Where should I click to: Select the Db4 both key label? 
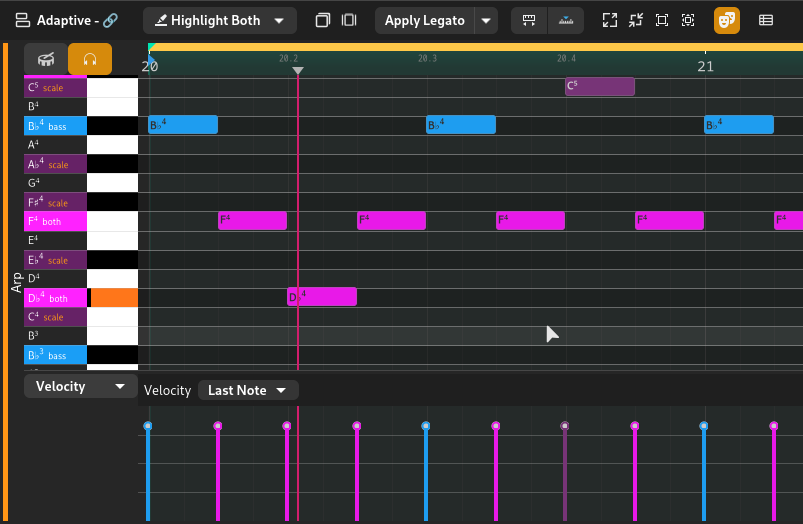pos(55,298)
